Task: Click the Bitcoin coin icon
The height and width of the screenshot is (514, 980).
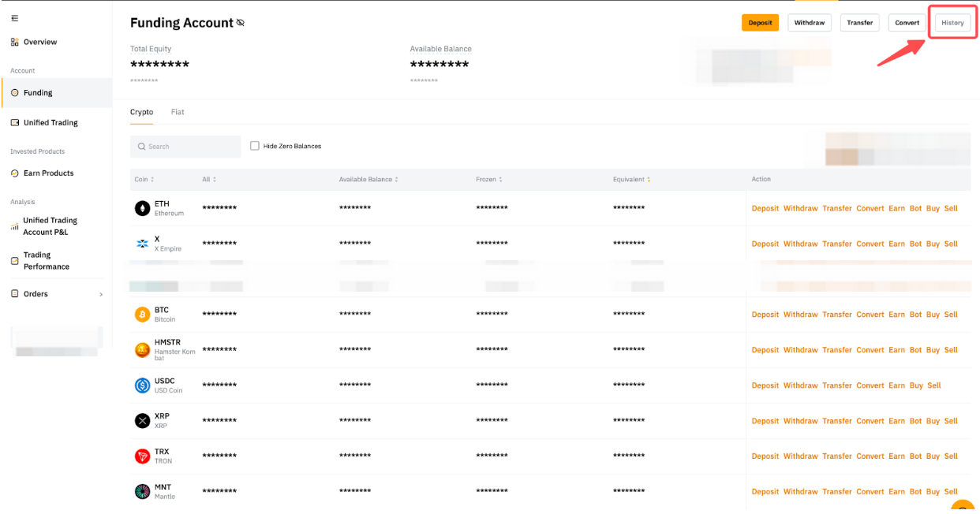Action: coord(142,315)
